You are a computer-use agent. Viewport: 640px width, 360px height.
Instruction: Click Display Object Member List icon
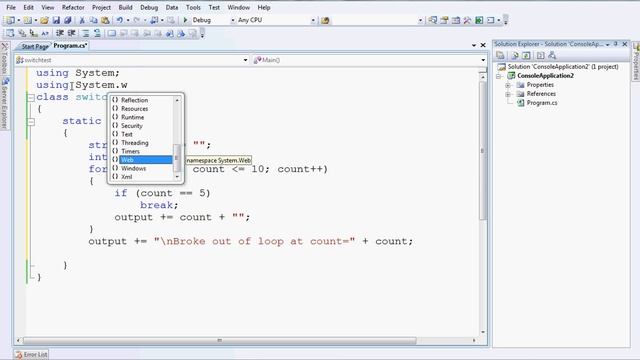[x=10, y=33]
